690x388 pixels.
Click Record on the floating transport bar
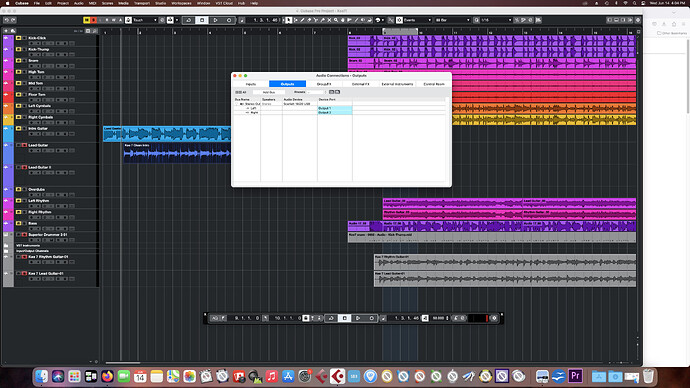tap(372, 318)
